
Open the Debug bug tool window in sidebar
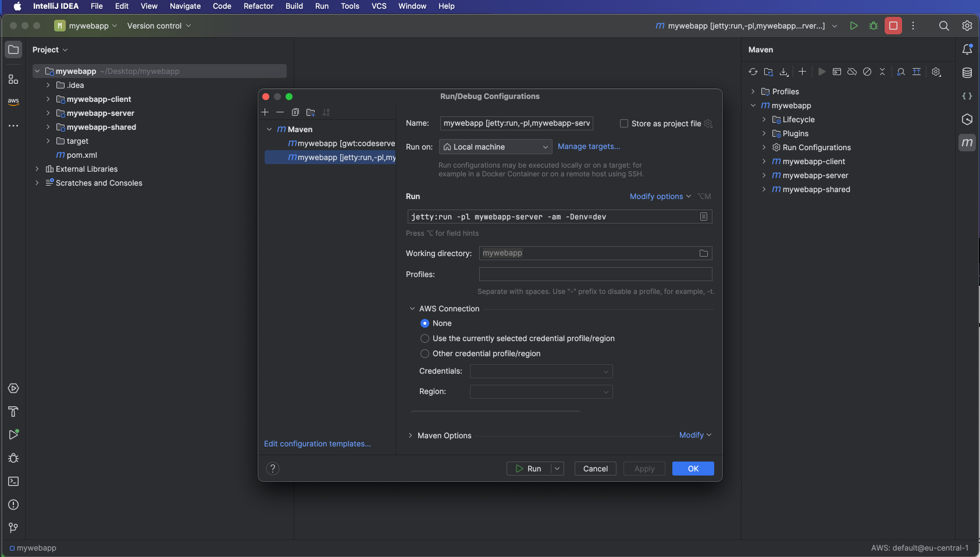[x=13, y=458]
